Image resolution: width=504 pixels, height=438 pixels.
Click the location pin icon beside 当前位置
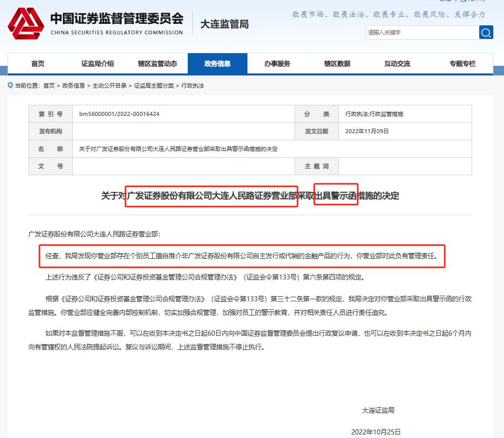[9, 86]
